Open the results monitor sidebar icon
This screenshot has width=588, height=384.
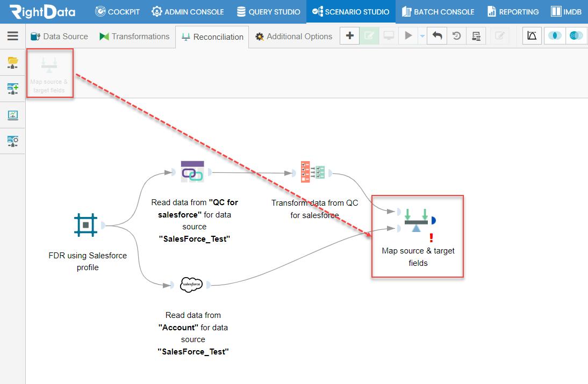click(x=13, y=115)
